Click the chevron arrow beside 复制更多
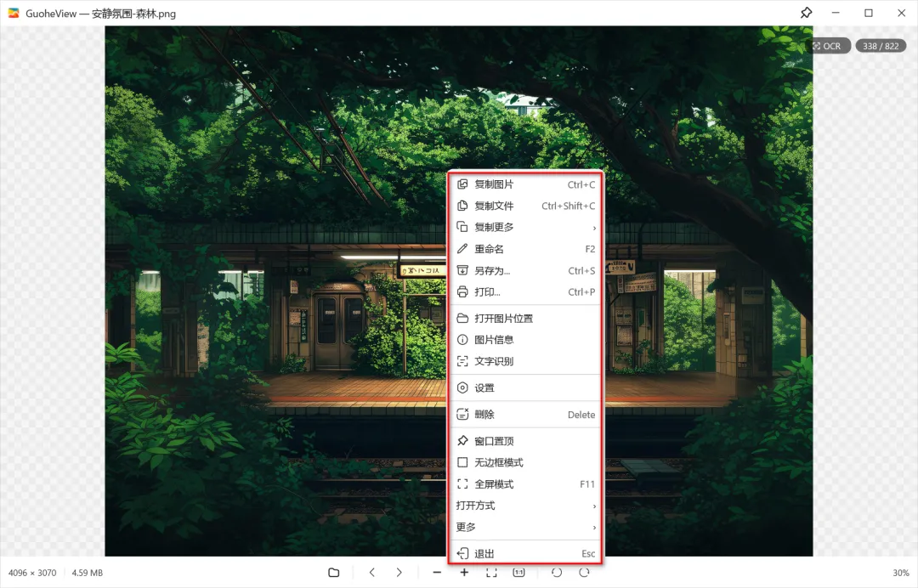918x588 pixels. click(x=594, y=228)
